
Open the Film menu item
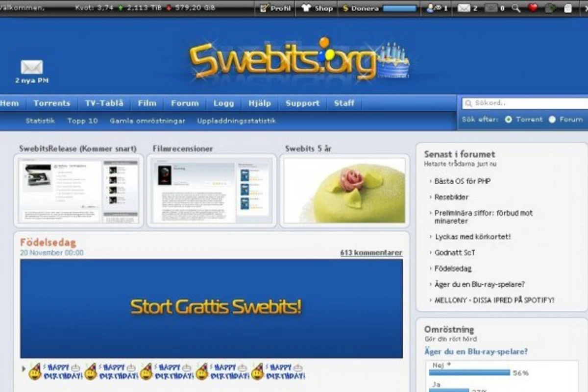click(x=147, y=103)
